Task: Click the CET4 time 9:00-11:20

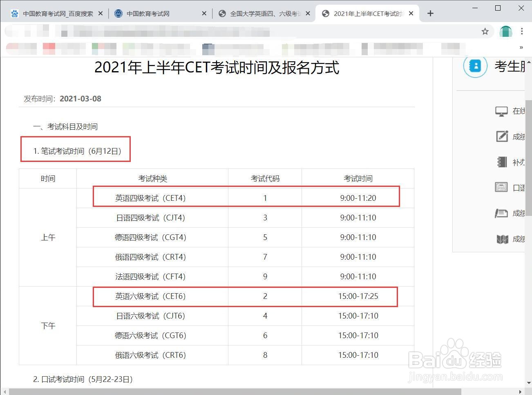Action: point(358,198)
